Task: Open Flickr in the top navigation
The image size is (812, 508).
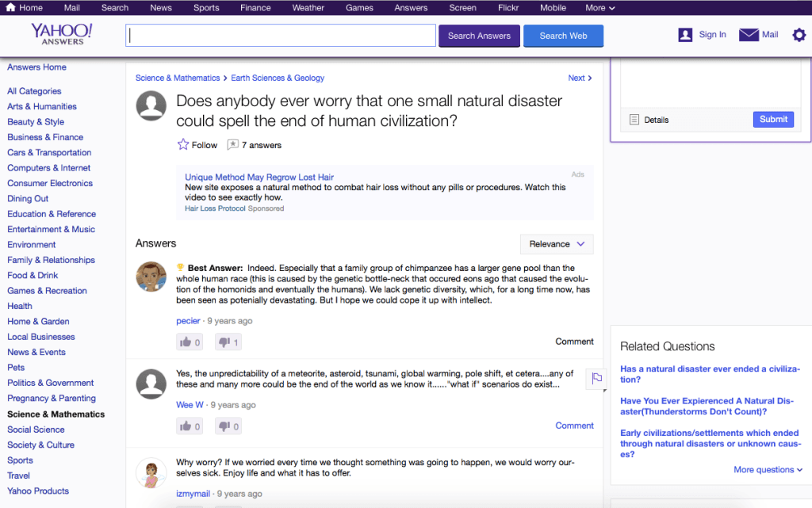Action: pyautogui.click(x=508, y=8)
